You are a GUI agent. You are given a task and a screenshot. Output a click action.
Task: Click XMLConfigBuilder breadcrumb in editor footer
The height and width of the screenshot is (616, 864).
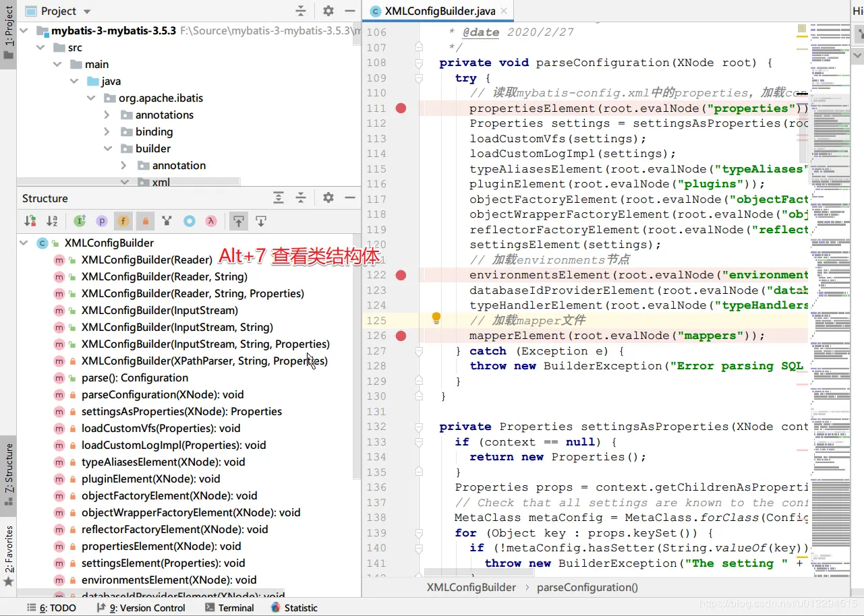471,588
